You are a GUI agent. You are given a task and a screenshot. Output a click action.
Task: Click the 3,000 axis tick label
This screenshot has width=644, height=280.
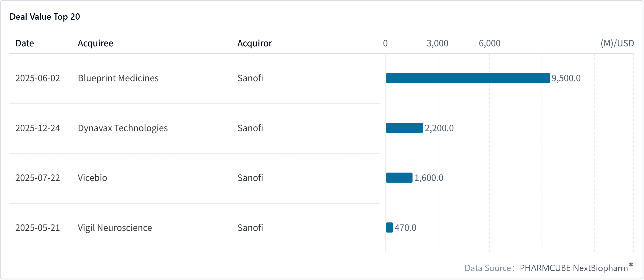click(437, 43)
